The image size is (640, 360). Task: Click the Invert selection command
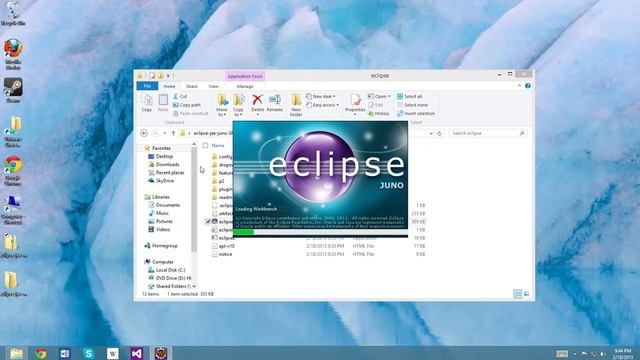pos(416,113)
